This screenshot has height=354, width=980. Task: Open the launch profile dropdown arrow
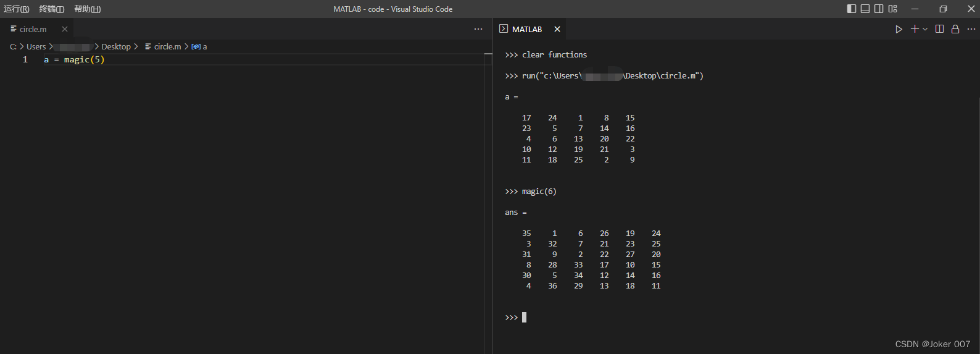925,29
